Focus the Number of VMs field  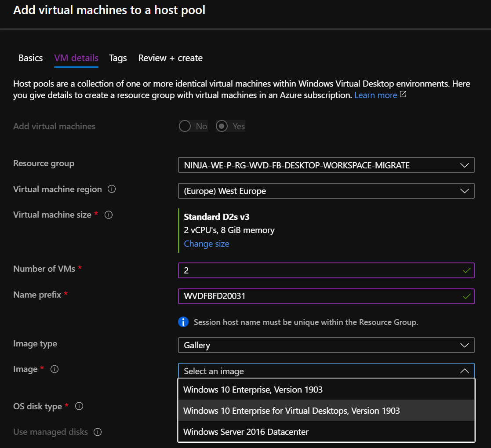coord(326,270)
